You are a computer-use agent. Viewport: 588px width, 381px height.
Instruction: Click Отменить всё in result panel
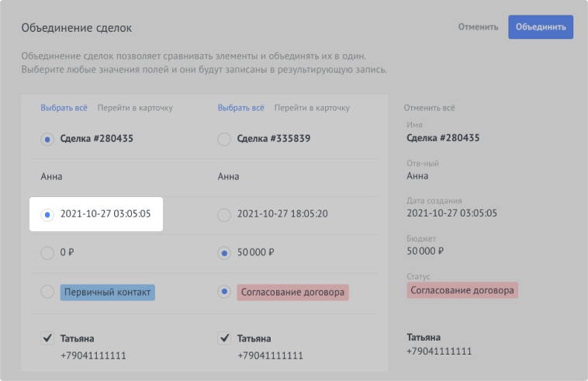[x=430, y=109]
